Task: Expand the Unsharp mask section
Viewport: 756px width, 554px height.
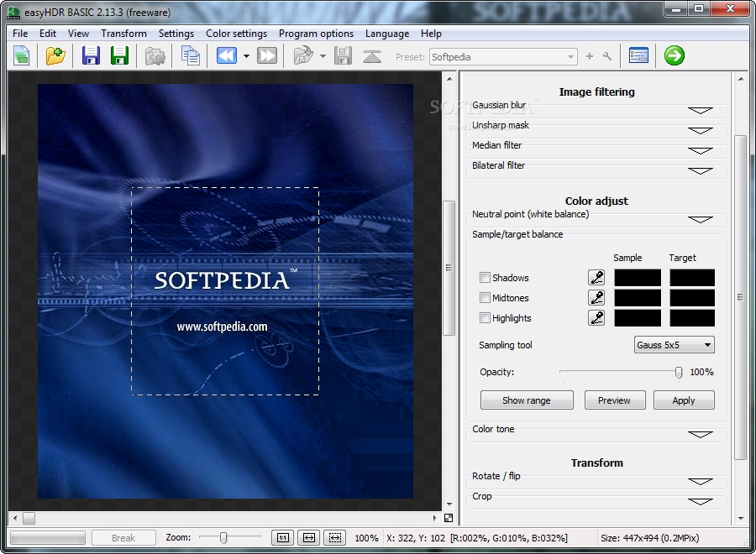Action: pyautogui.click(x=701, y=131)
